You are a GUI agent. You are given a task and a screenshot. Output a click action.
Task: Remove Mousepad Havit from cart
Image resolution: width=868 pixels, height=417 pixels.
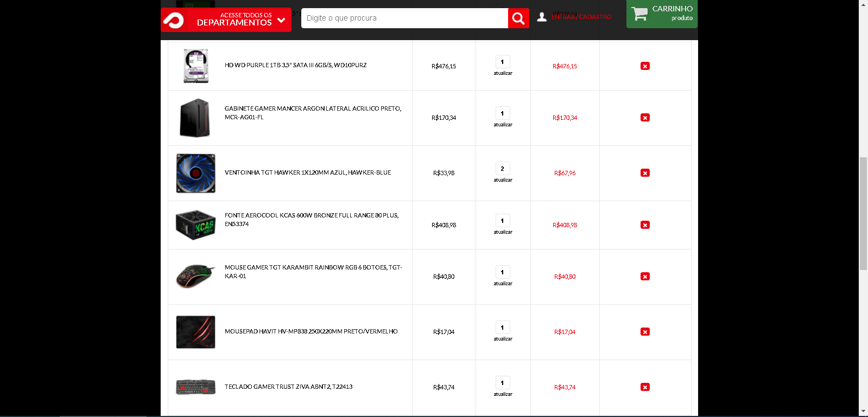[645, 332]
